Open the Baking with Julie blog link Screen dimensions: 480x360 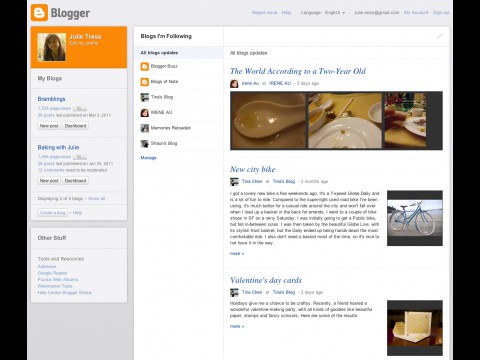(x=58, y=147)
